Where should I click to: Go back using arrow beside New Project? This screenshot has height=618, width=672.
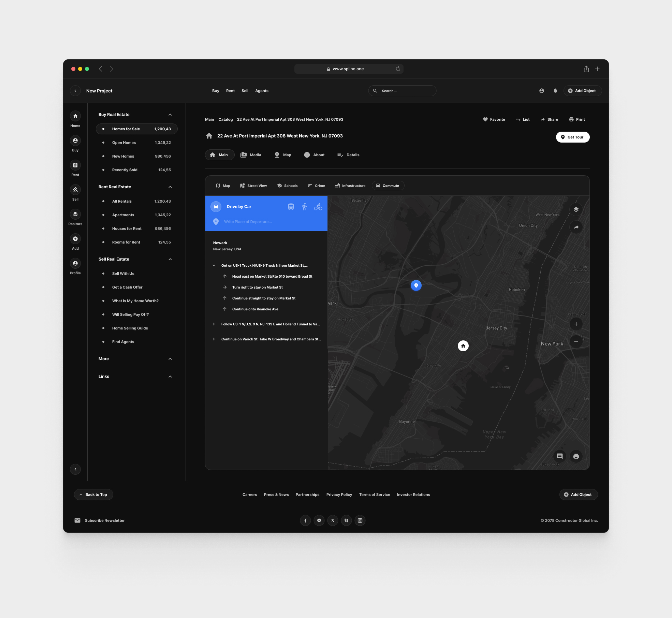pyautogui.click(x=75, y=91)
